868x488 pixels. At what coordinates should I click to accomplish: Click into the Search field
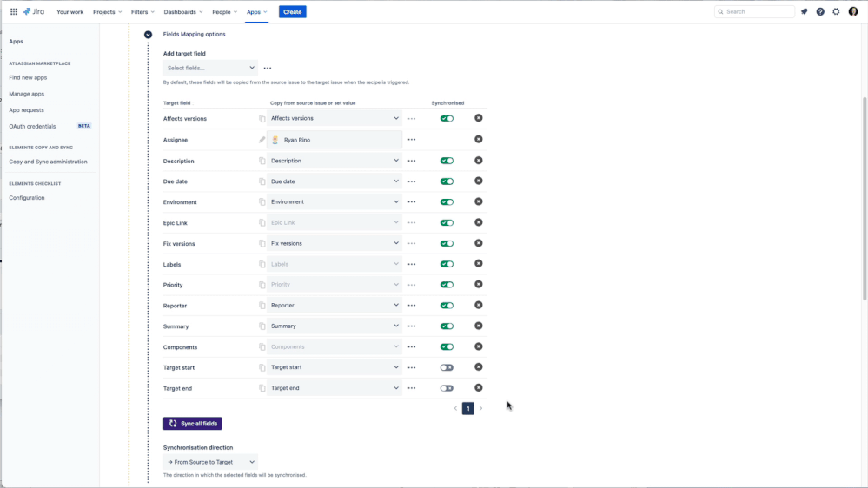coord(756,12)
